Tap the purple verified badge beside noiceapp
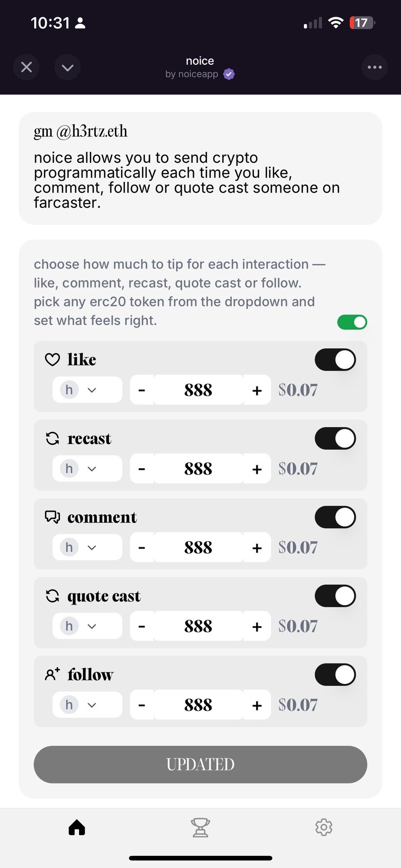401x868 pixels. point(229,74)
